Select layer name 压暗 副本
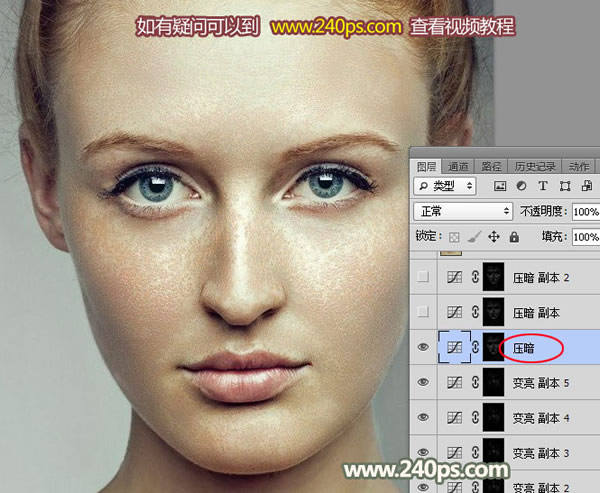This screenshot has height=493, width=600. pyautogui.click(x=536, y=313)
